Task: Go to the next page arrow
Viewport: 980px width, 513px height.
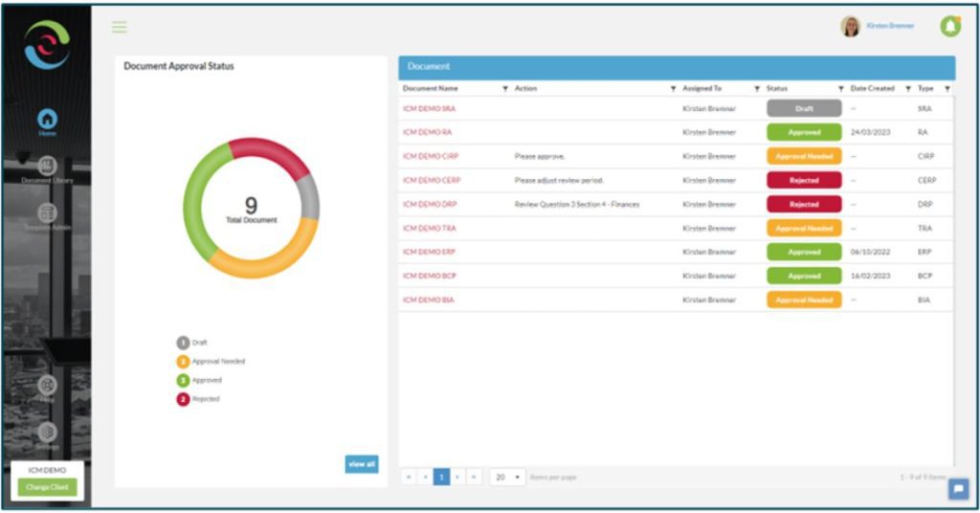Action: click(x=457, y=478)
